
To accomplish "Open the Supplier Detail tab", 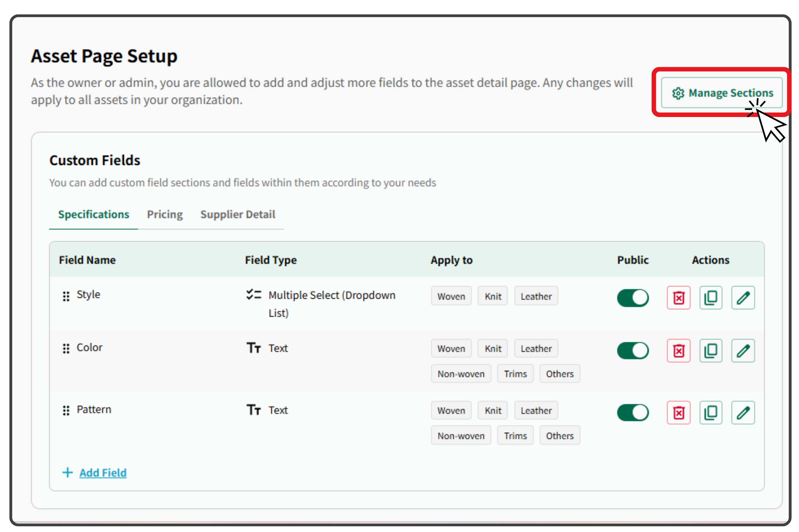I will coord(237,214).
